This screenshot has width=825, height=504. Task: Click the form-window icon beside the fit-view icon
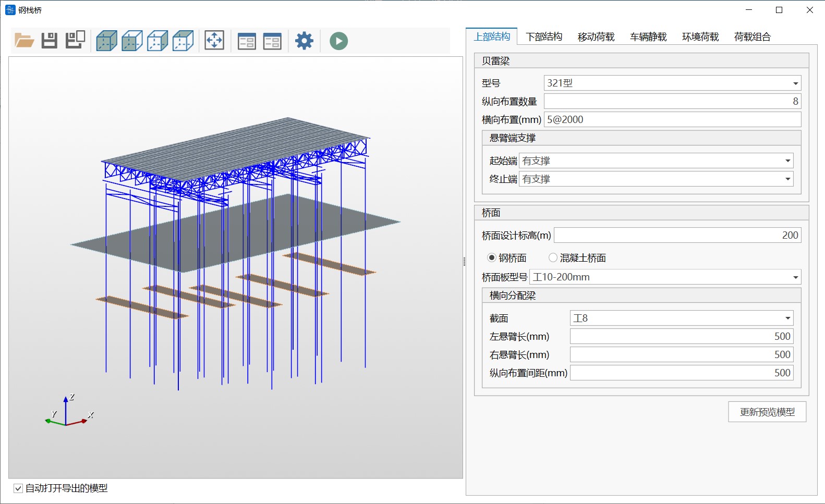[x=247, y=41]
